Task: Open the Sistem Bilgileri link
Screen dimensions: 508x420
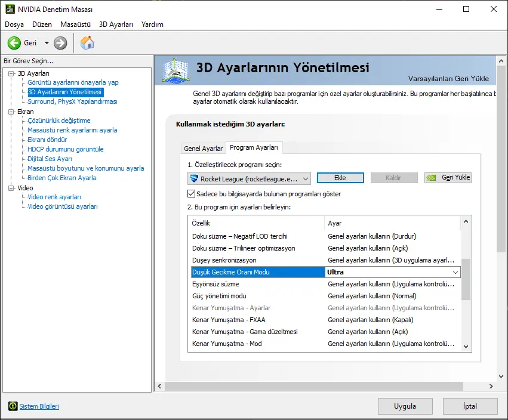Action: click(39, 406)
